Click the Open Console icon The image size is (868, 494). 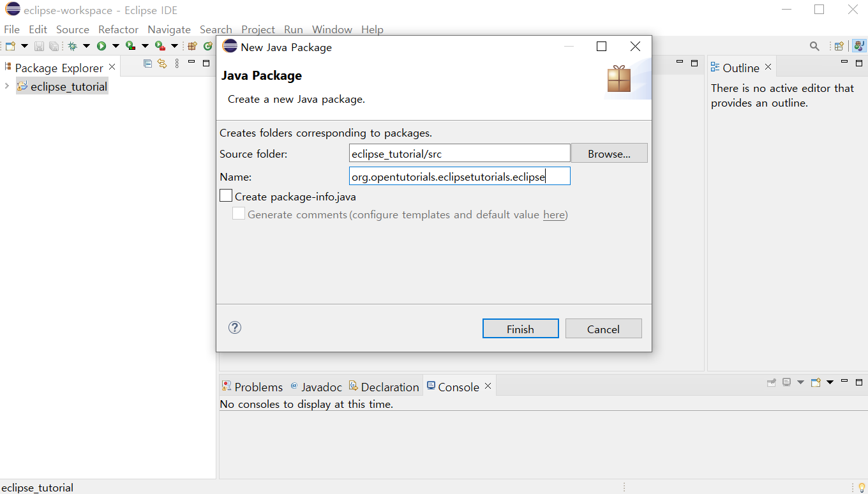point(816,382)
